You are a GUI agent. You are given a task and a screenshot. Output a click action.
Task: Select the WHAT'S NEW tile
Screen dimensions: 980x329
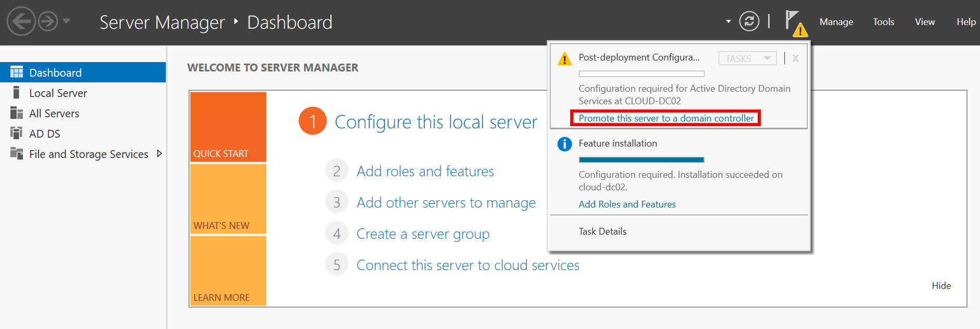point(228,199)
